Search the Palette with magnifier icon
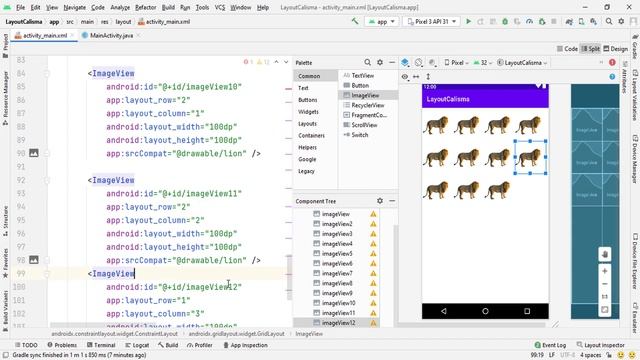This screenshot has width=640, height=360. tap(367, 62)
